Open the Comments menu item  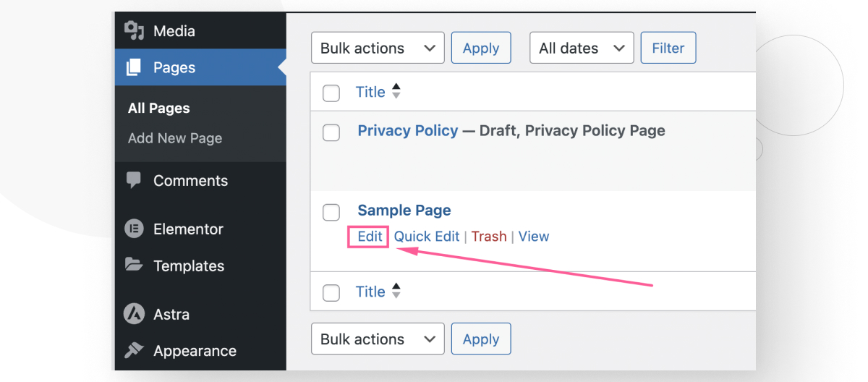pyautogui.click(x=200, y=181)
